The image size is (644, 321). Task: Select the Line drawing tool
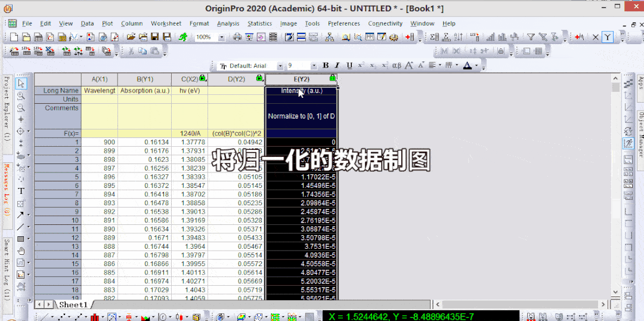[x=20, y=227]
